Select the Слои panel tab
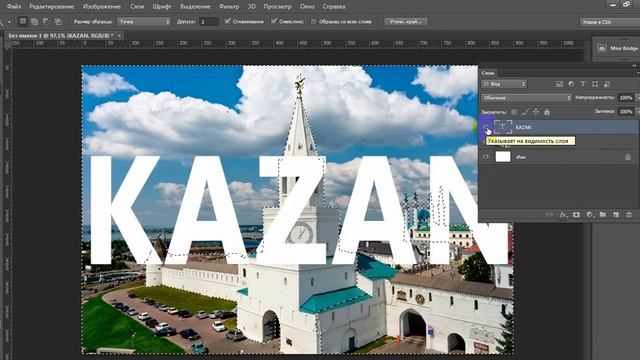640x360 pixels. tap(488, 73)
